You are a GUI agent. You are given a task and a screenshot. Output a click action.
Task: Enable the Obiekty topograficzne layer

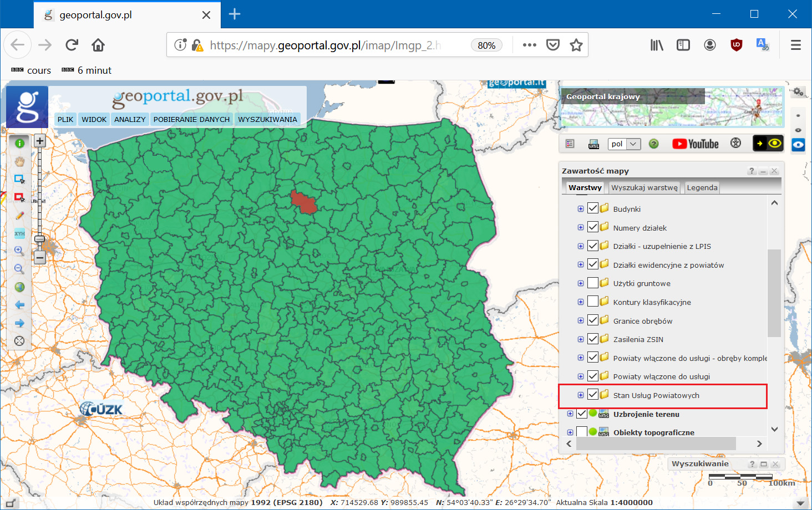[582, 432]
